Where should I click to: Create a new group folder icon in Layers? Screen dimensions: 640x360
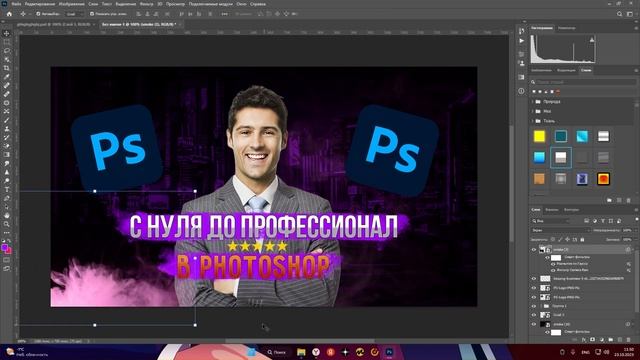(611, 340)
